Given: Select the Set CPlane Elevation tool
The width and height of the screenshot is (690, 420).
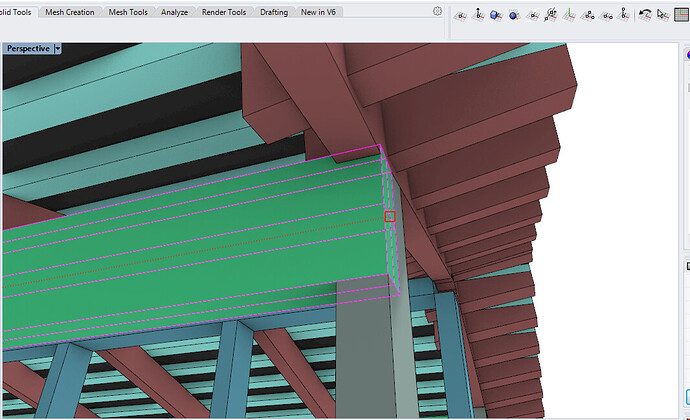Looking at the screenshot, I should pos(479,15).
